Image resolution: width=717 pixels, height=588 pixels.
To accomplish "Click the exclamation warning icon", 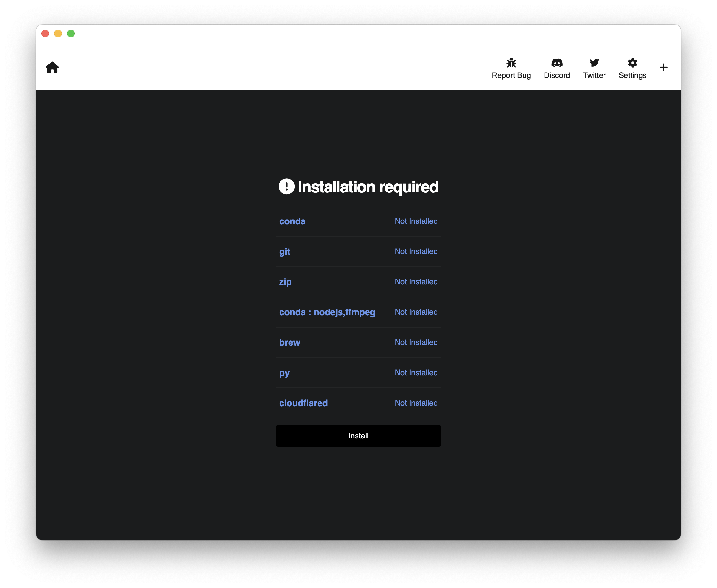I will [x=286, y=187].
